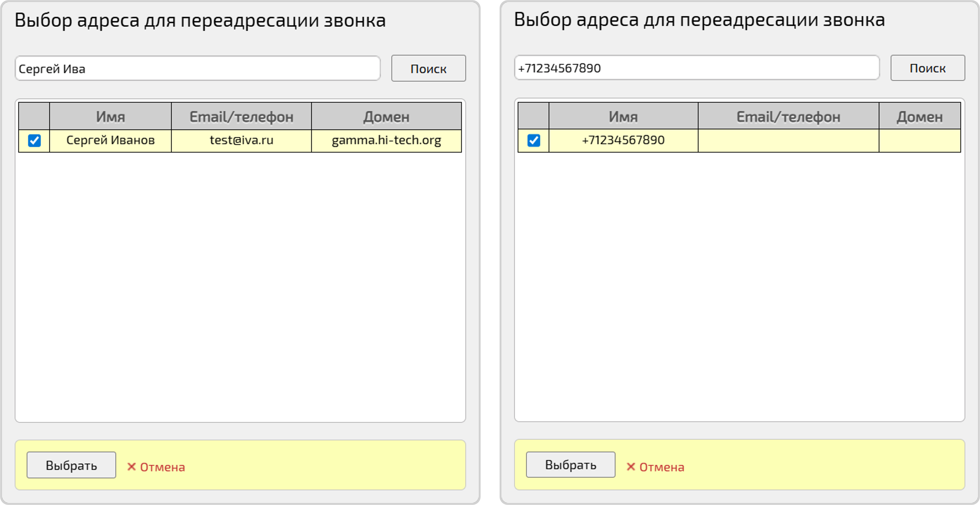
Task: Click Имя column header in right table
Action: [x=623, y=116]
